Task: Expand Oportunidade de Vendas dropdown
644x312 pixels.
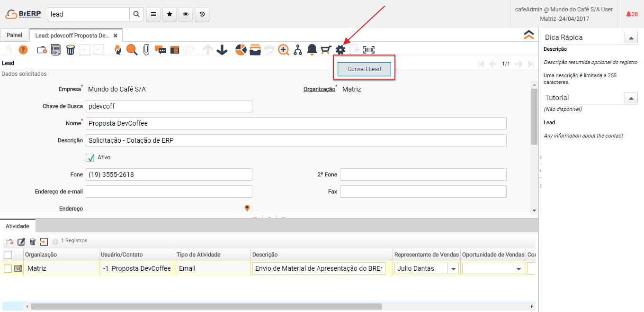Action: point(519,269)
